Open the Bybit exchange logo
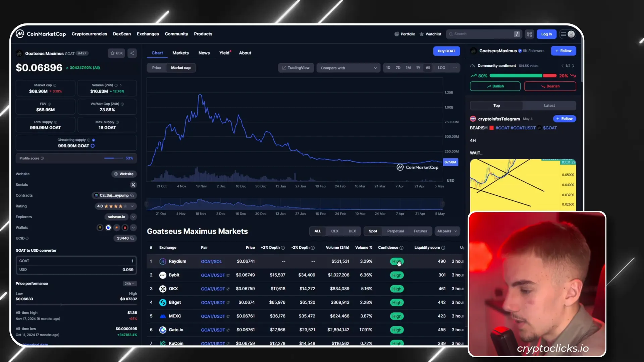The height and width of the screenshot is (362, 644). pos(163,275)
